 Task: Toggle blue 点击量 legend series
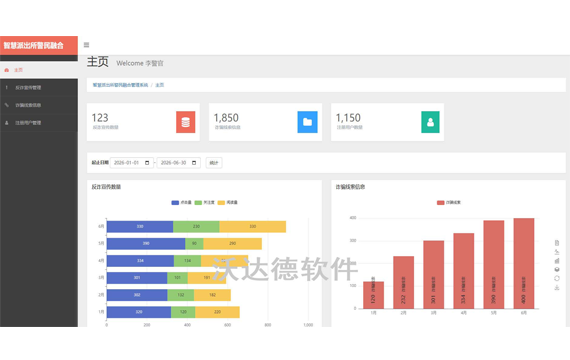pyautogui.click(x=181, y=203)
